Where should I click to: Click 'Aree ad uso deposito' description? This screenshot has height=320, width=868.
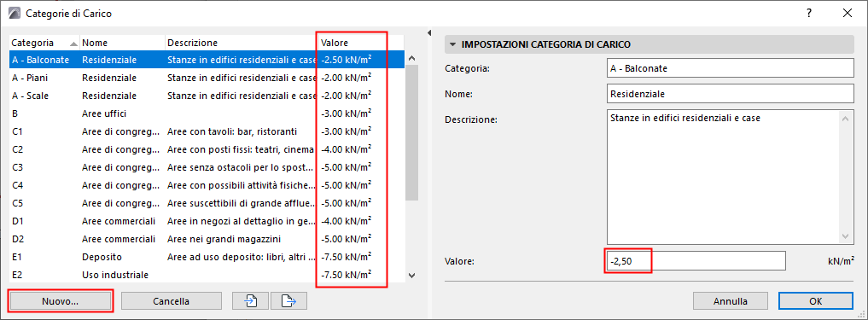point(242,257)
